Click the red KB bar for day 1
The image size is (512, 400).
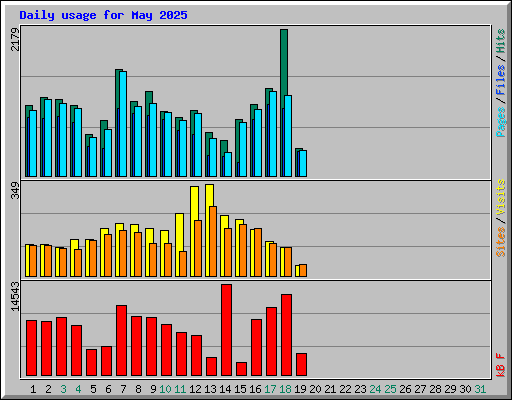tap(32, 348)
